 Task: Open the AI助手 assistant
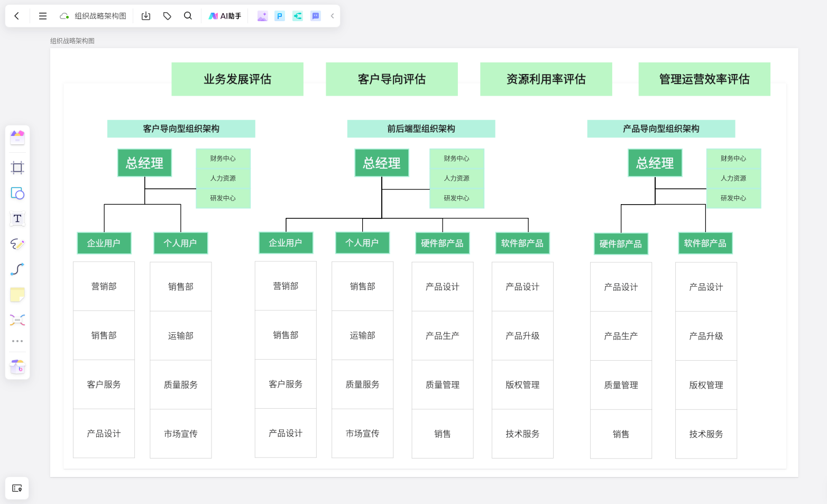(x=225, y=16)
